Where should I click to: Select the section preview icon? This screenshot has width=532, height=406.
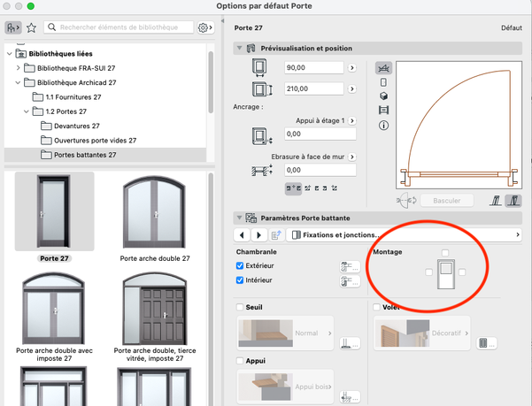[x=383, y=111]
